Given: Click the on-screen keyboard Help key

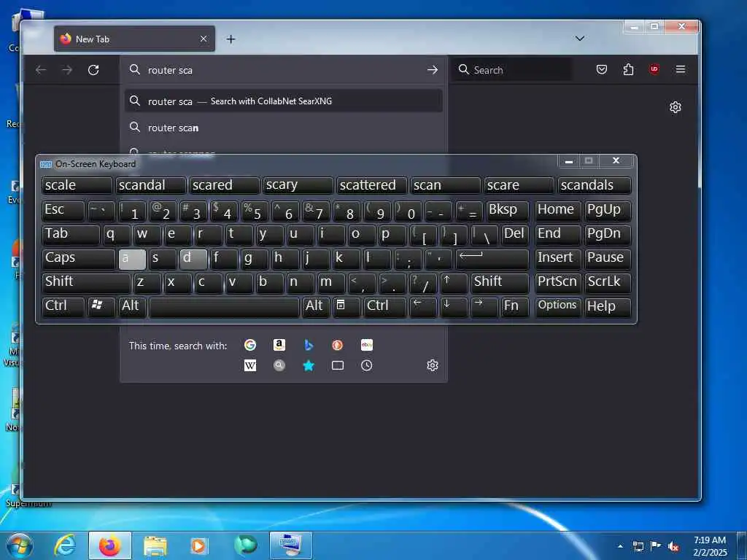Looking at the screenshot, I should [x=608, y=307].
